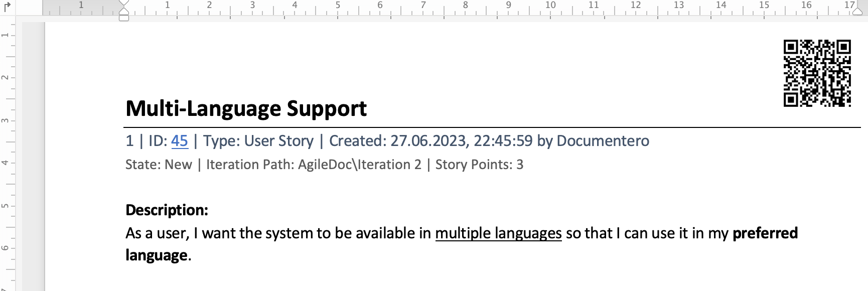Select the QR code image
Screen dimensions: 868x291
point(817,73)
